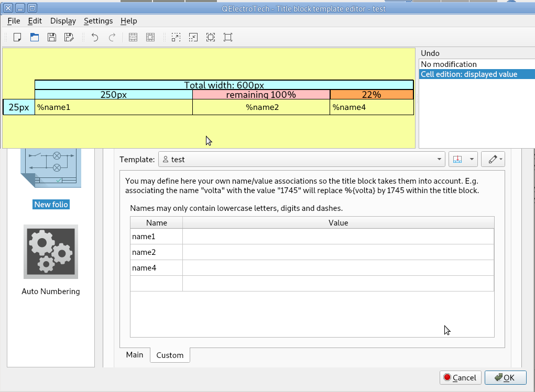This screenshot has width=535, height=392.
Task: Switch to the Main tab
Action: 135,355
